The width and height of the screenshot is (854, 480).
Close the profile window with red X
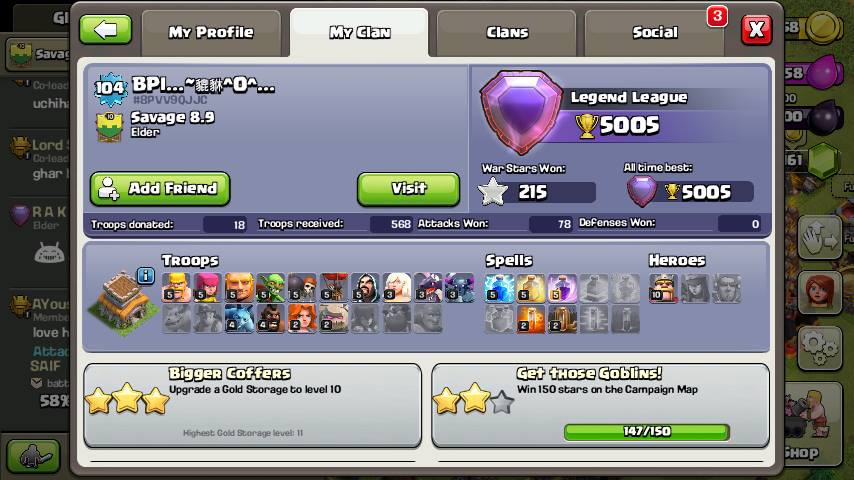click(x=757, y=29)
